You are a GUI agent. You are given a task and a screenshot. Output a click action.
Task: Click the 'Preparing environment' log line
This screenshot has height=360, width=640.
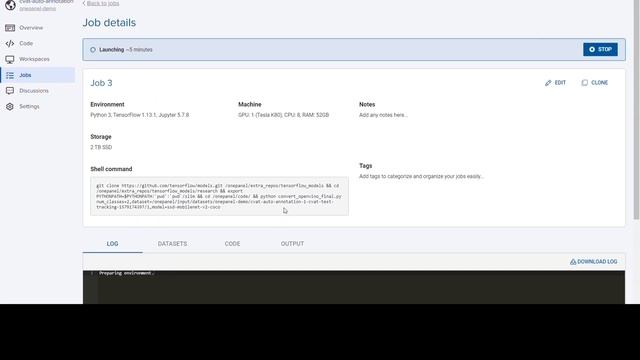click(127, 273)
